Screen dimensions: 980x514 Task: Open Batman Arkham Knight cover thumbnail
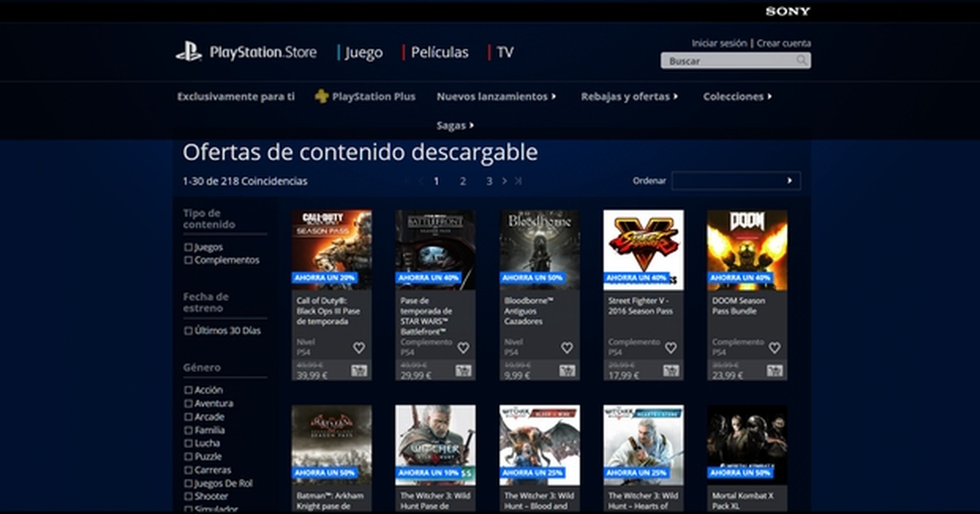pyautogui.click(x=332, y=445)
